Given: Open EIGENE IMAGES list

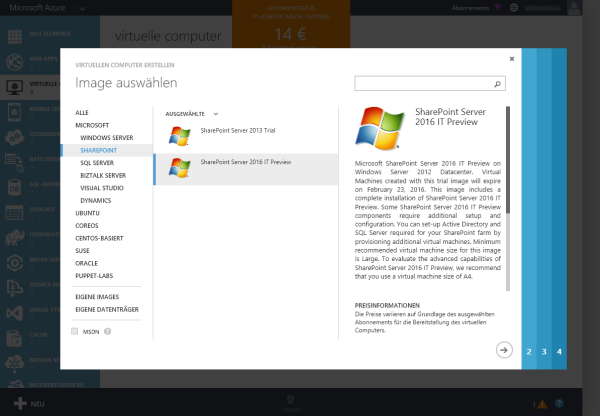Looking at the screenshot, I should point(97,297).
